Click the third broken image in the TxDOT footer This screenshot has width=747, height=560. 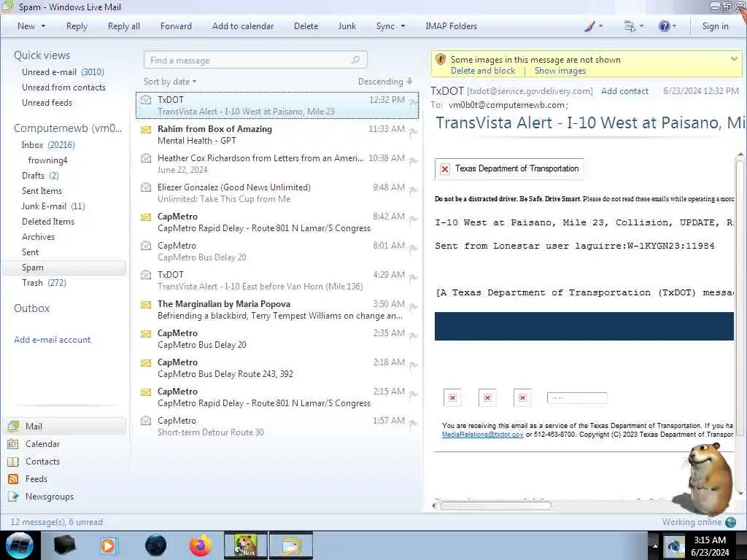(x=522, y=397)
